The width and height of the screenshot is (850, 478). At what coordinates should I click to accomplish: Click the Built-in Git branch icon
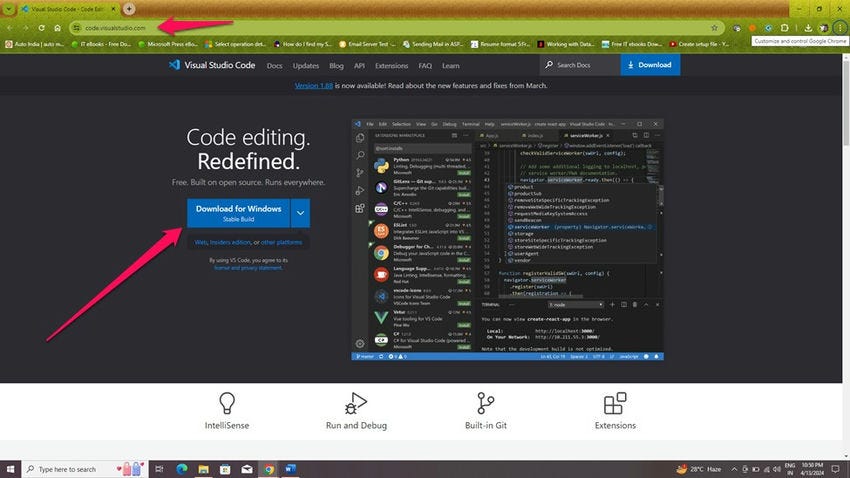click(485, 403)
